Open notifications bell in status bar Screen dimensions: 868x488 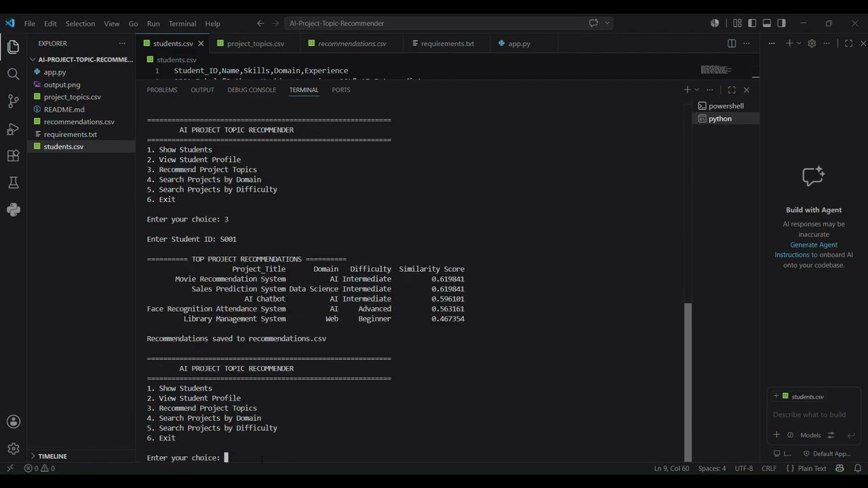(x=858, y=468)
